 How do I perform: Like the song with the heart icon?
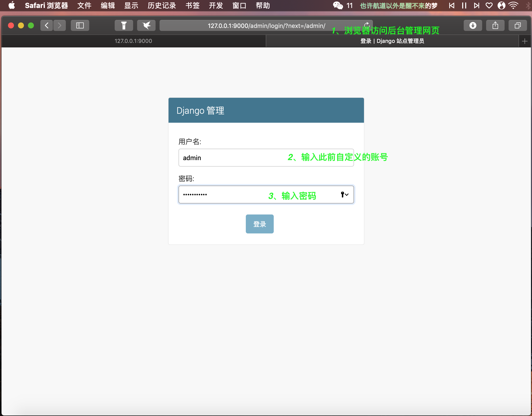[489, 5]
